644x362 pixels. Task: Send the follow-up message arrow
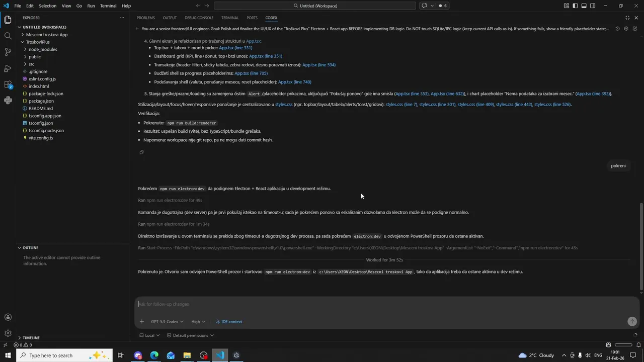coord(632,321)
